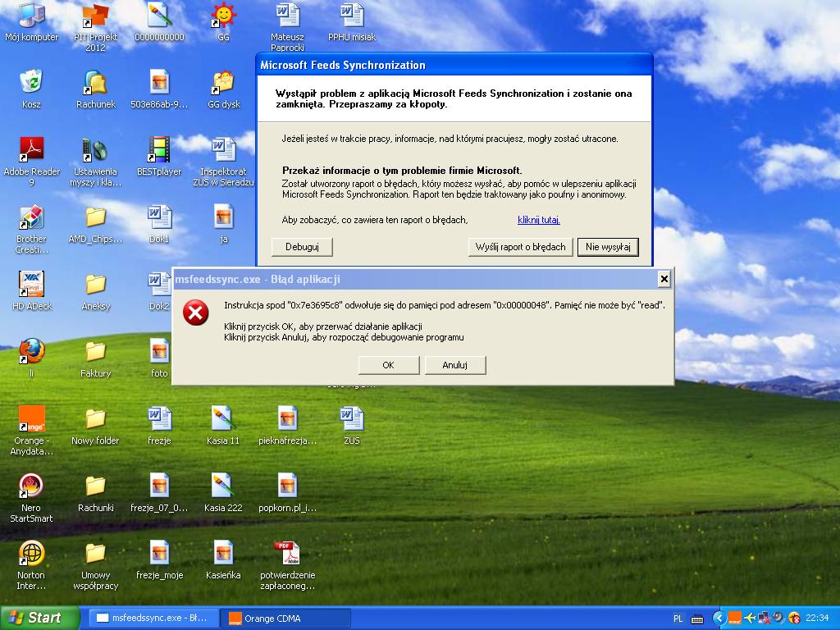Click the audio speaker tray icon

[779, 619]
